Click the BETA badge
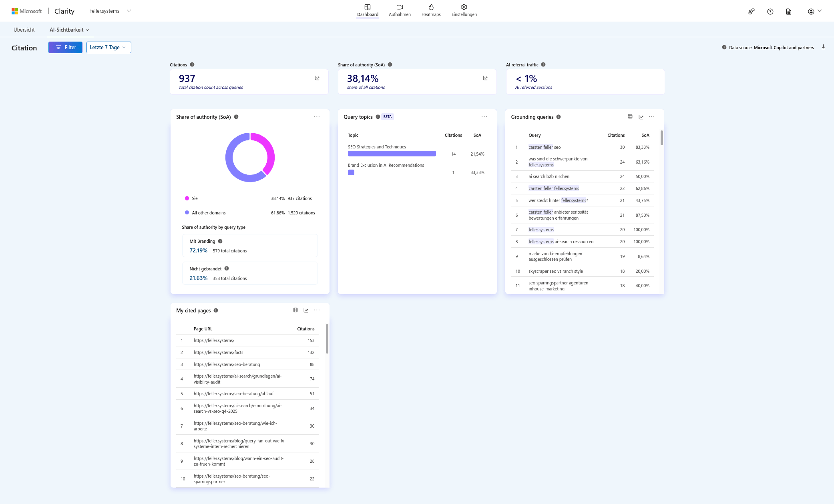 coord(388,117)
